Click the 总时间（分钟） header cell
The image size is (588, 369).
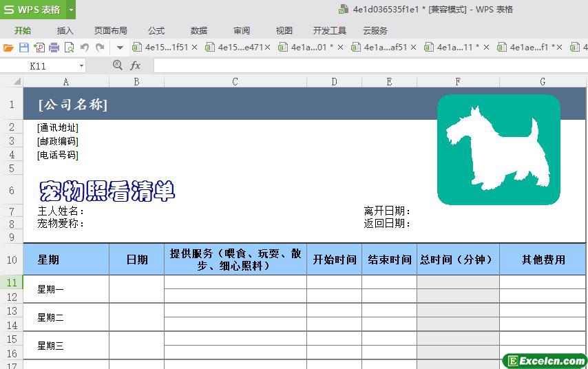tap(458, 260)
